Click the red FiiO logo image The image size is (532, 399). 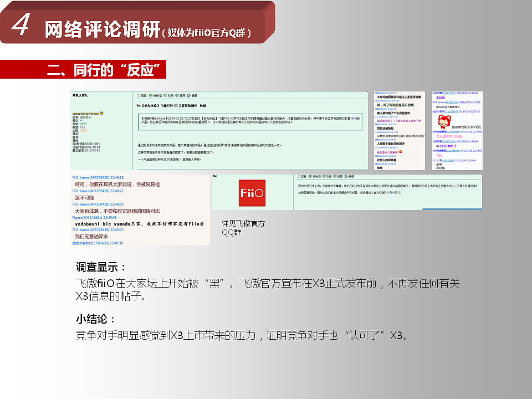252,192
